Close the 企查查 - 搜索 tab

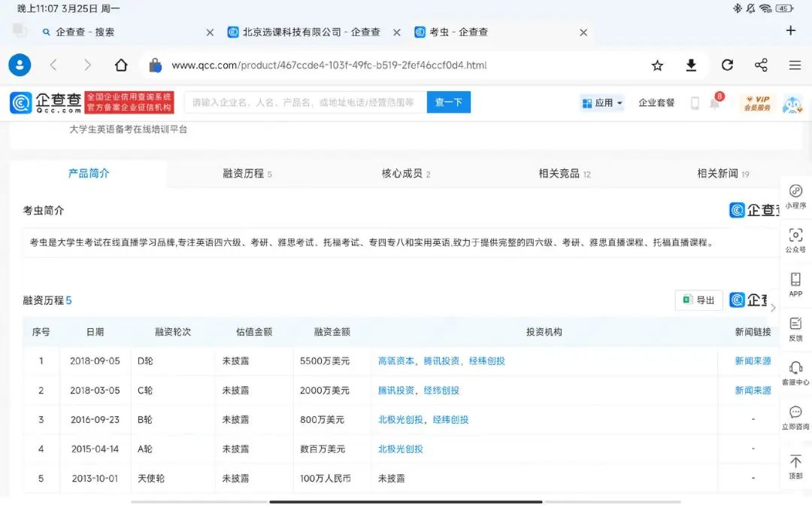click(210, 32)
